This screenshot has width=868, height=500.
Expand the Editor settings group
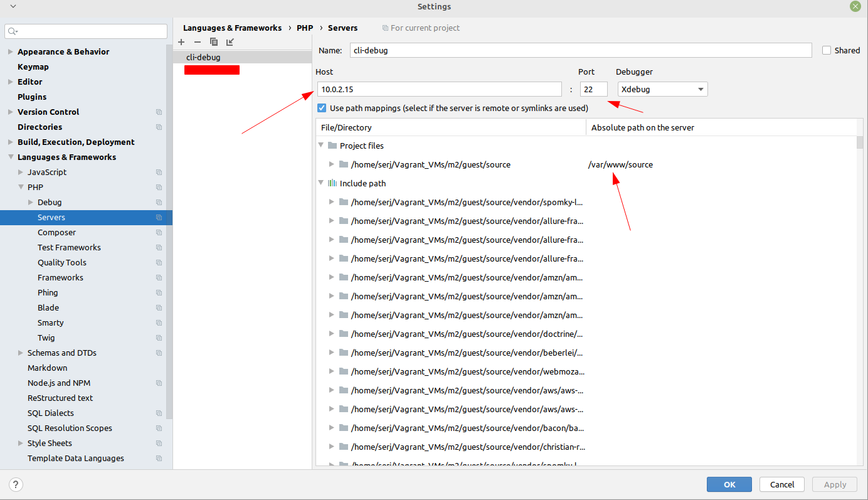(11, 82)
